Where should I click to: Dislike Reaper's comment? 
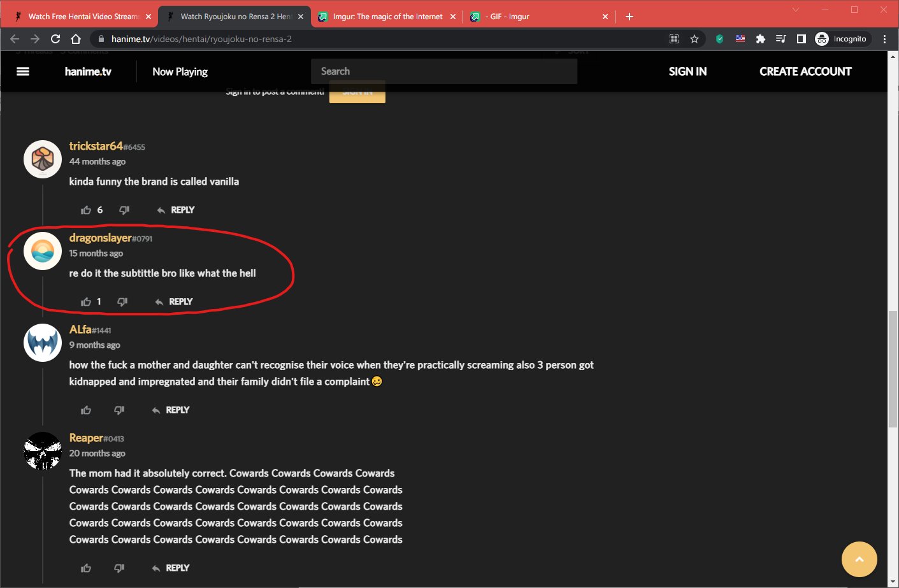[x=119, y=568]
